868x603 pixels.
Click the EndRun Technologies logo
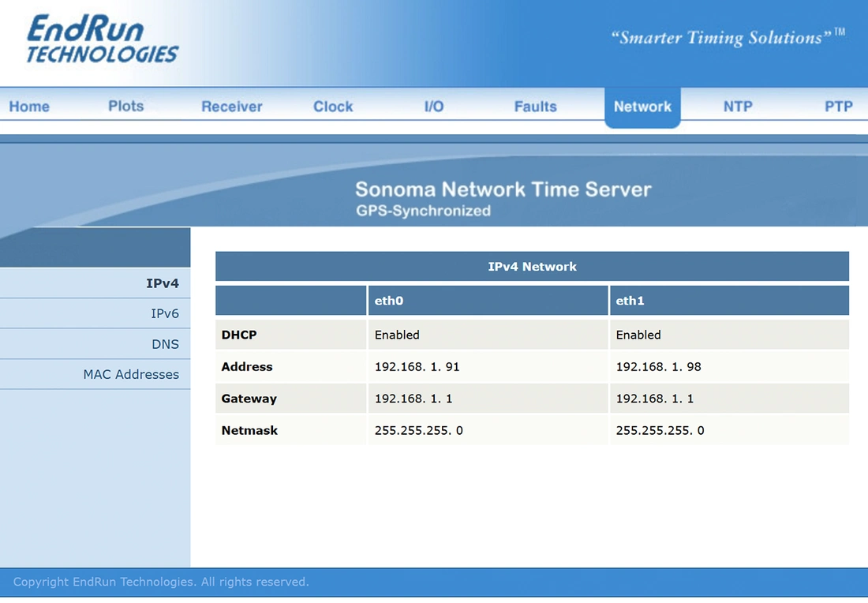[x=103, y=39]
